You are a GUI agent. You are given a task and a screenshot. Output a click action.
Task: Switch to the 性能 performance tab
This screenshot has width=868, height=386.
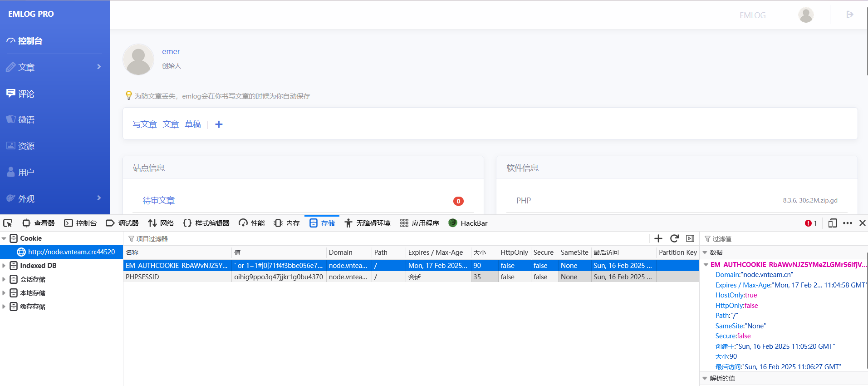pos(252,223)
